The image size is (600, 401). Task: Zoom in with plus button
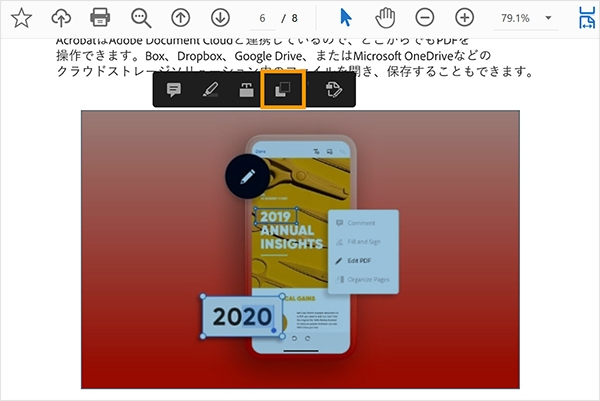465,18
